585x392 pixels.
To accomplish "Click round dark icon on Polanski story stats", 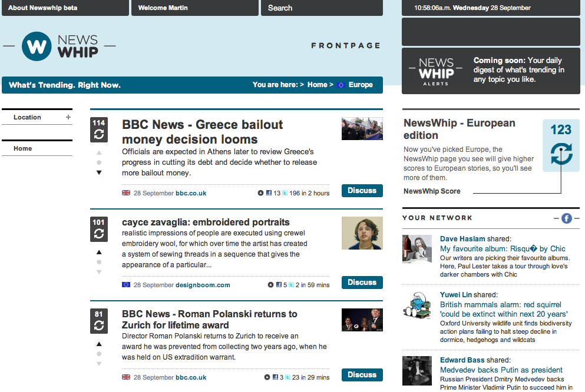I will [x=267, y=377].
